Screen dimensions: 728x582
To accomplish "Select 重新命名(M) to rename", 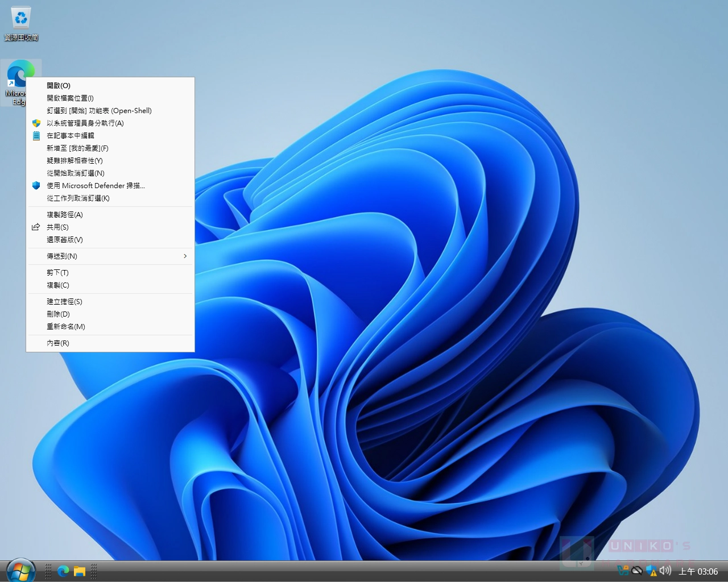I will 110,326.
